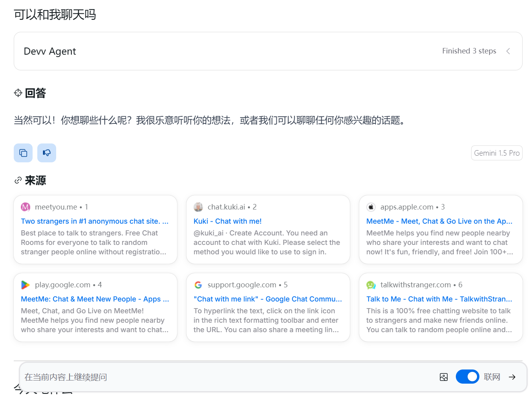The height and width of the screenshot is (397, 532).
Task: Click the Apple logo source icon
Action: (x=371, y=207)
